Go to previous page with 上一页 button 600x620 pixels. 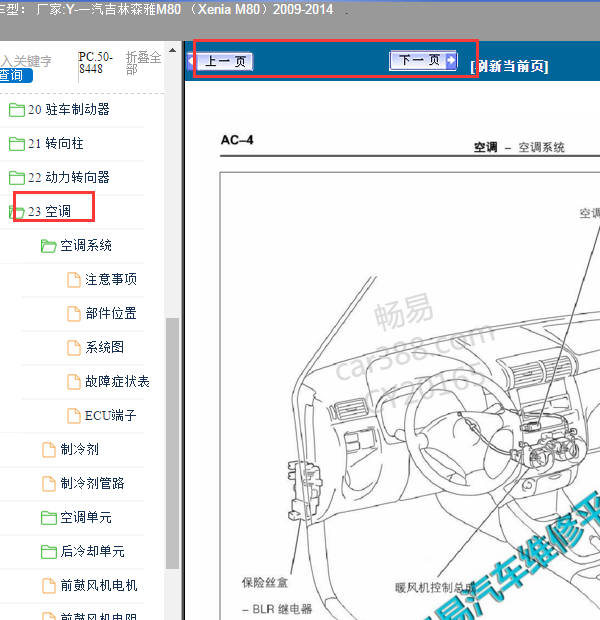(220, 61)
